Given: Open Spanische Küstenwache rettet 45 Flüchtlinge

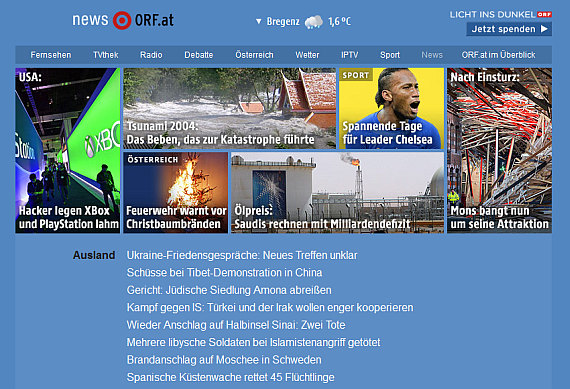Looking at the screenshot, I should click(x=230, y=377).
